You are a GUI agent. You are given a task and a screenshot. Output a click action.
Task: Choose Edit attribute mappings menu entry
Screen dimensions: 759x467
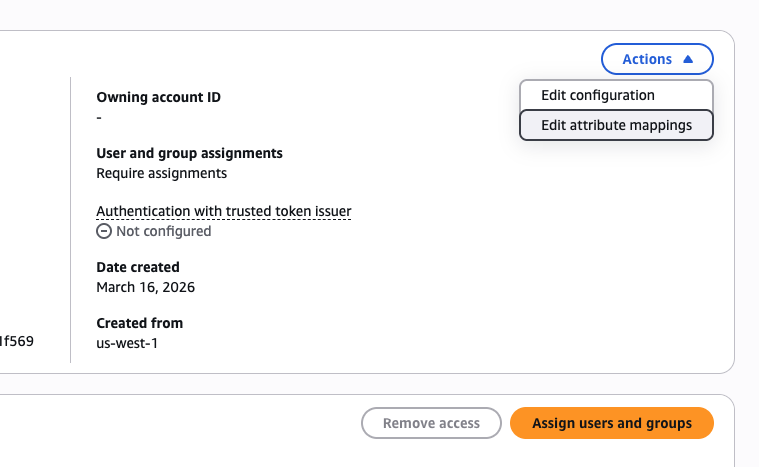pyautogui.click(x=616, y=125)
